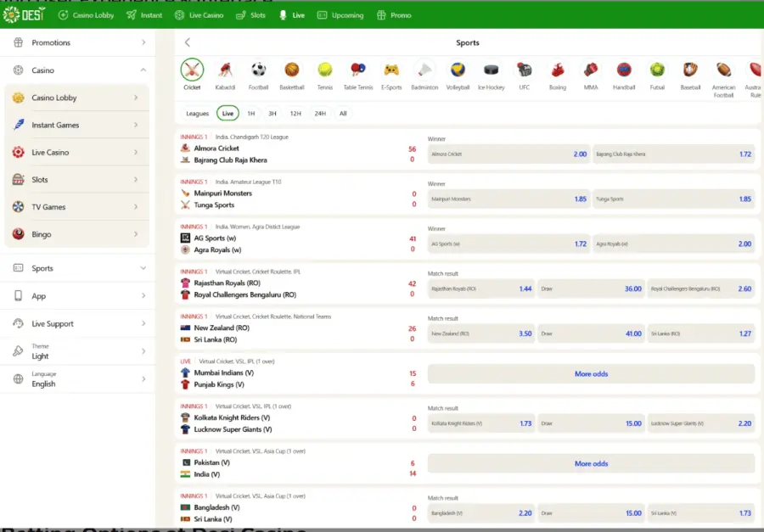
Task: Select the Football sport icon
Action: click(258, 70)
